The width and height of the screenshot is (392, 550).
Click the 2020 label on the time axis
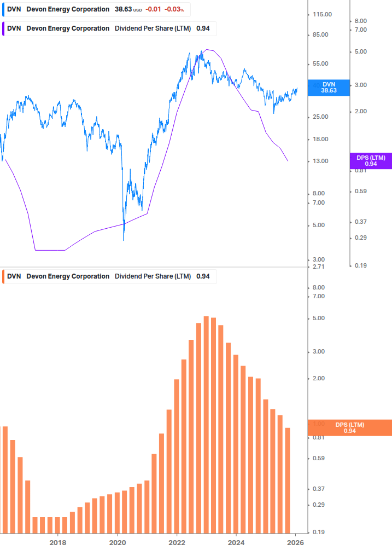tap(117, 542)
